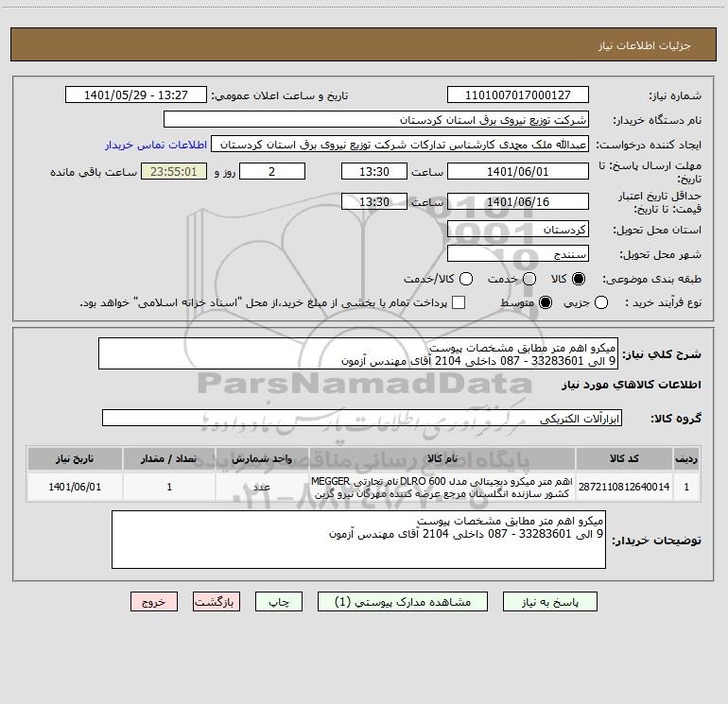728x704 pixels.
Task: Click the کد کالا column header
Action: [x=624, y=458]
